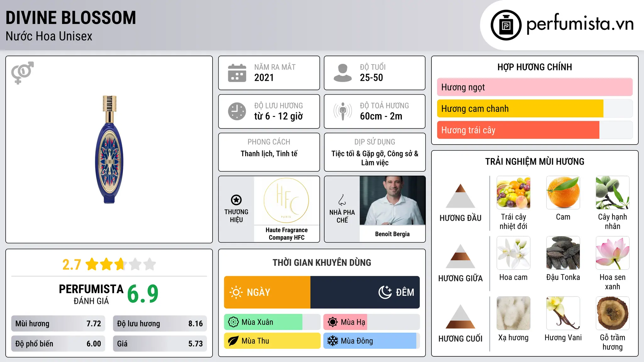Click the HỢP HƯƠNG CHÍNH heading
The height and width of the screenshot is (362, 644).
click(535, 67)
